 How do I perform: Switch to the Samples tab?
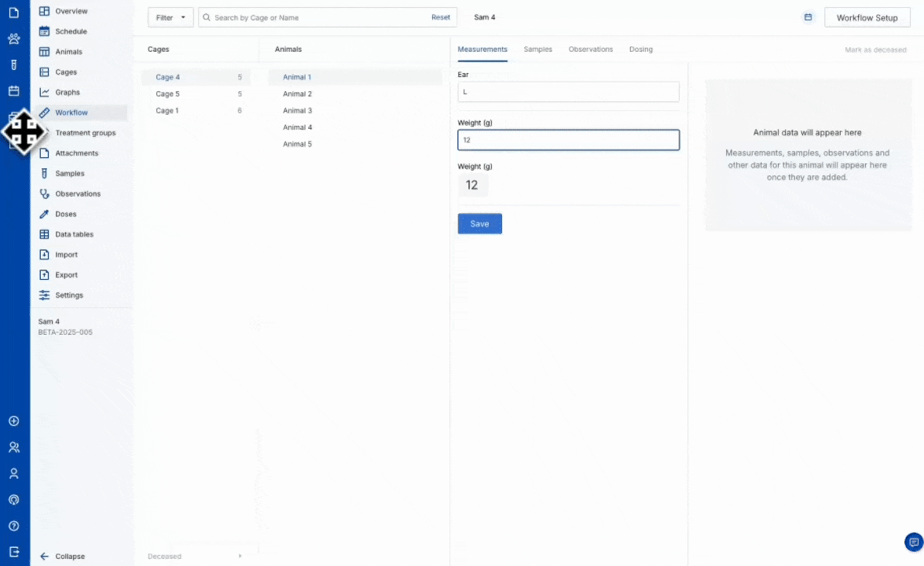[x=537, y=50]
